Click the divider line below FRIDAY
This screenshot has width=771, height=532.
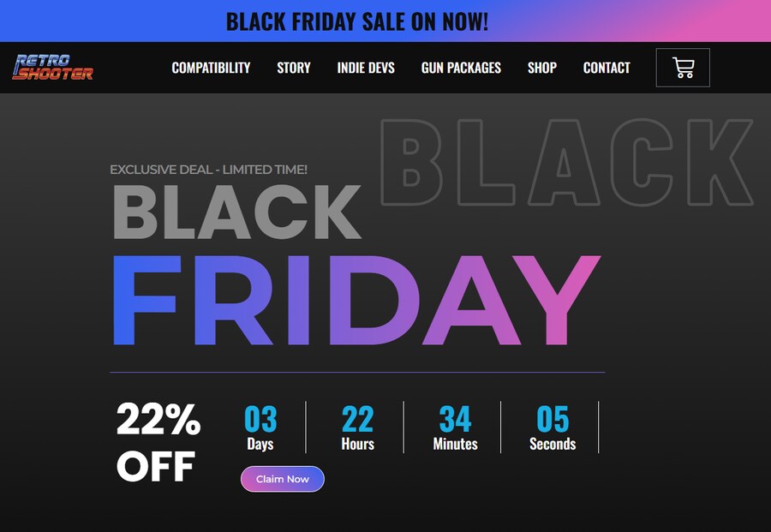click(357, 373)
